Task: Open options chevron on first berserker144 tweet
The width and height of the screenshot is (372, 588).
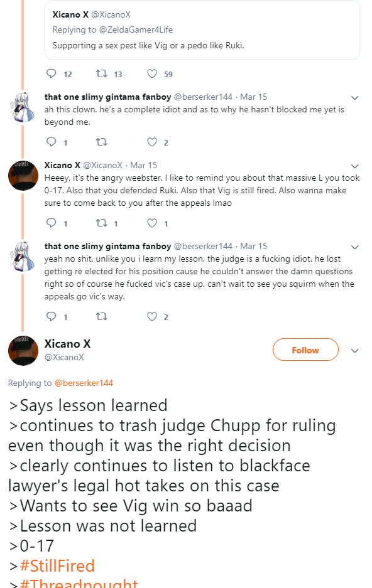Action: [355, 98]
